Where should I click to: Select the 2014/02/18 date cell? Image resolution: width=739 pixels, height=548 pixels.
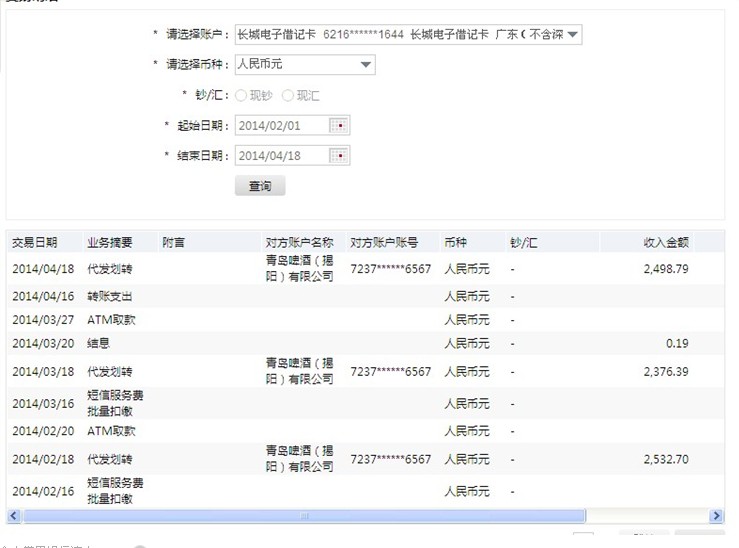[x=43, y=459]
